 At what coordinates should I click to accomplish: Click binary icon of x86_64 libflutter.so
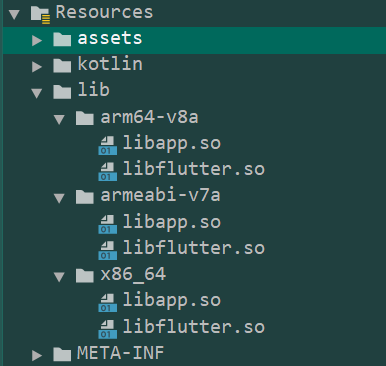(x=108, y=329)
